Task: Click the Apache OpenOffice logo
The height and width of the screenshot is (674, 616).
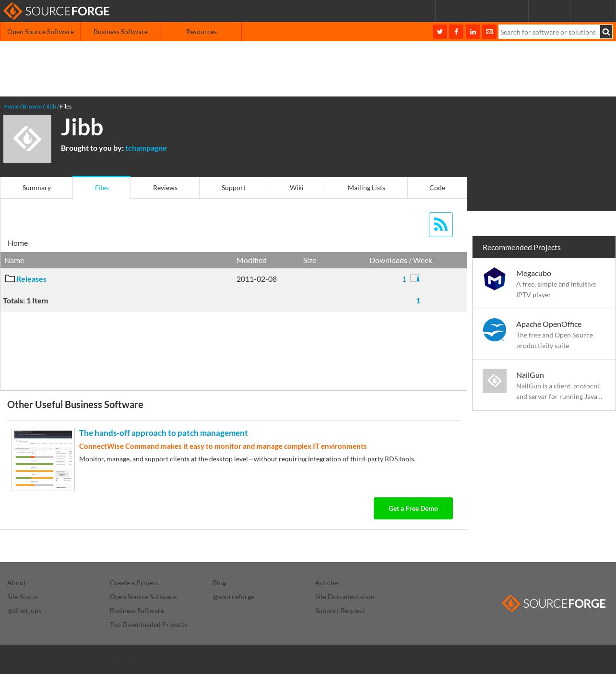Action: pyautogui.click(x=495, y=330)
